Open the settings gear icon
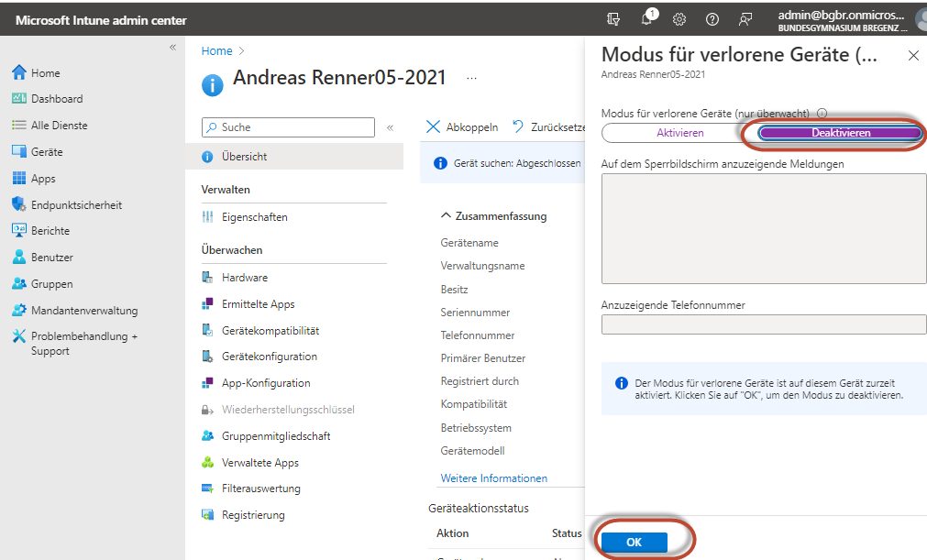927x560 pixels. click(x=679, y=19)
